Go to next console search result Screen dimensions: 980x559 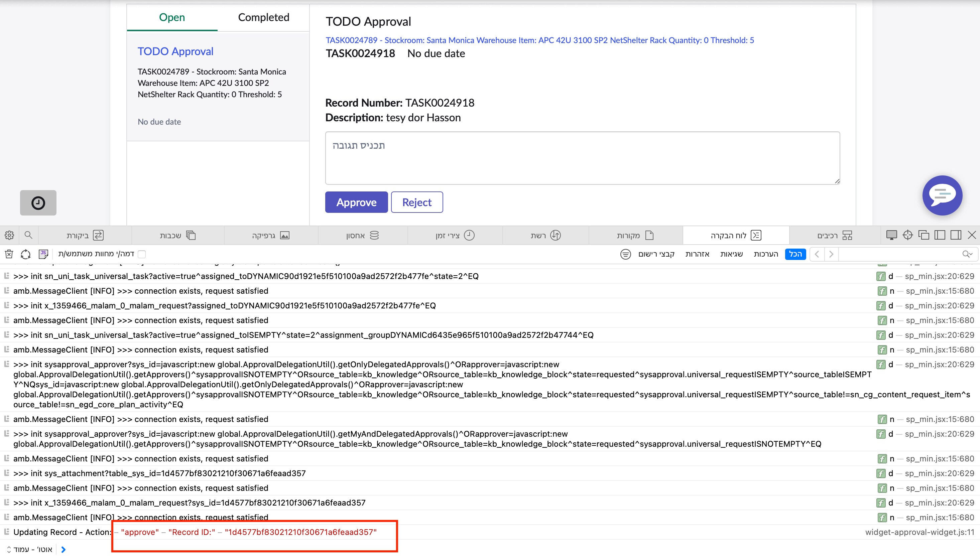click(831, 254)
